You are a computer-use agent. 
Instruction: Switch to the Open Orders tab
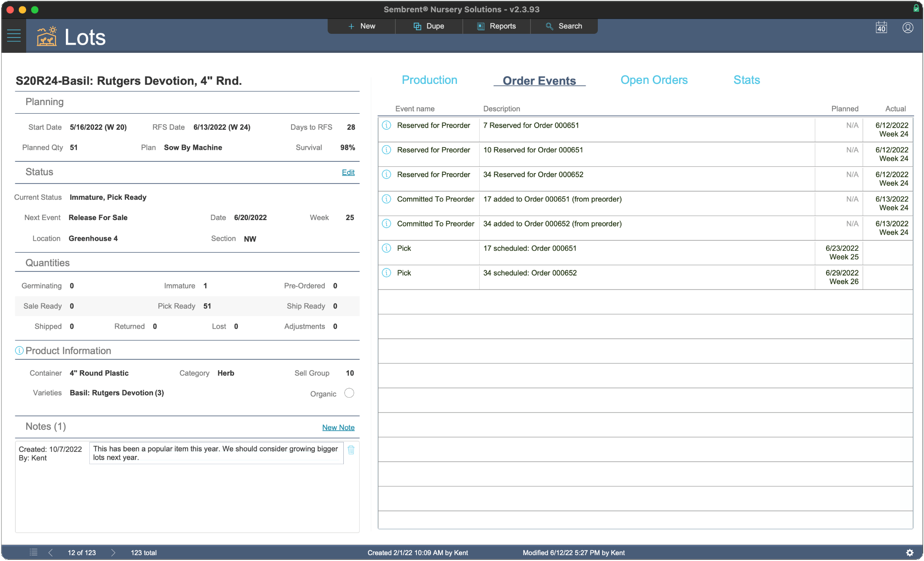click(654, 80)
